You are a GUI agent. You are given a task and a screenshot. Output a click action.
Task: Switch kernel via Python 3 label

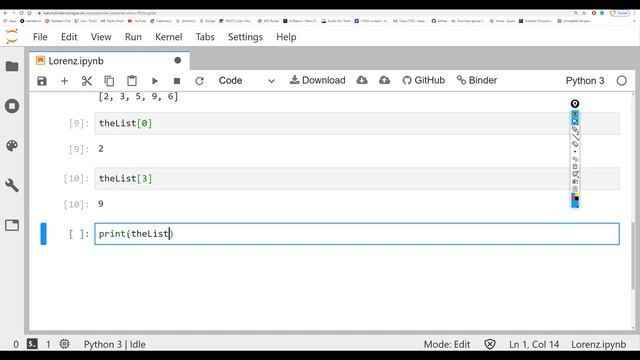point(585,81)
